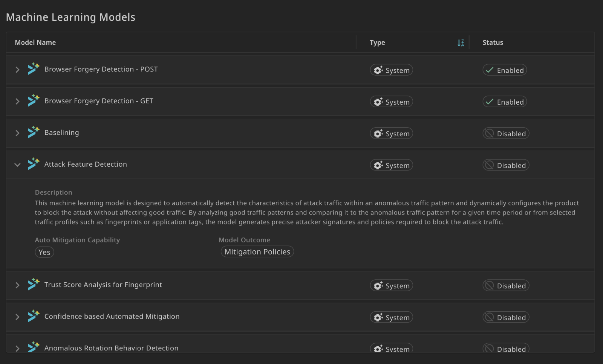Click checkmark icon in Browser Forgery GET Enabled badge
The image size is (603, 364).
tap(490, 102)
